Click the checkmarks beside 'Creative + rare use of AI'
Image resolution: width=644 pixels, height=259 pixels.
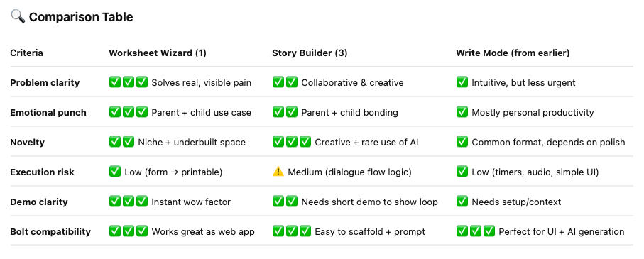(292, 142)
